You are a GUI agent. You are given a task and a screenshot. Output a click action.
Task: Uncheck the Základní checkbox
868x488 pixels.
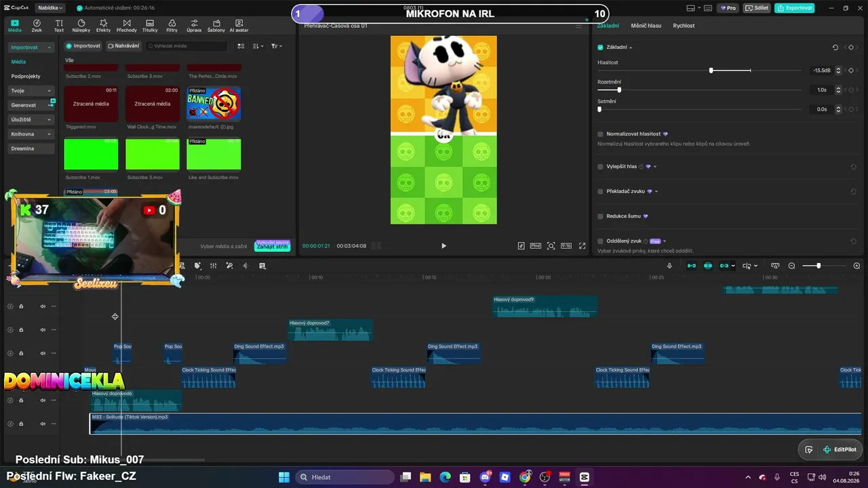pos(600,47)
